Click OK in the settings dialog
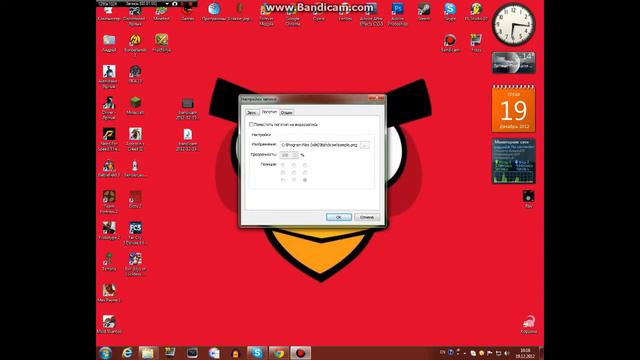Image resolution: width=640 pixels, height=360 pixels. [339, 217]
